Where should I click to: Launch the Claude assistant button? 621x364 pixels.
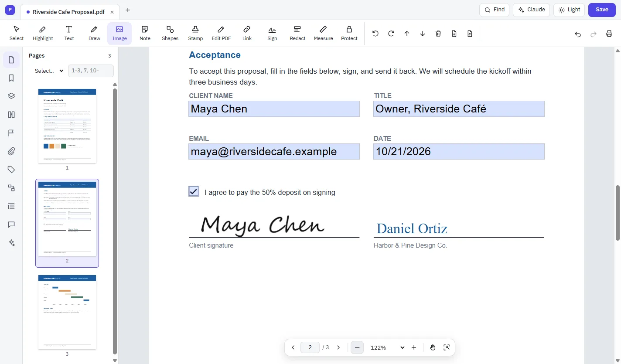(531, 10)
